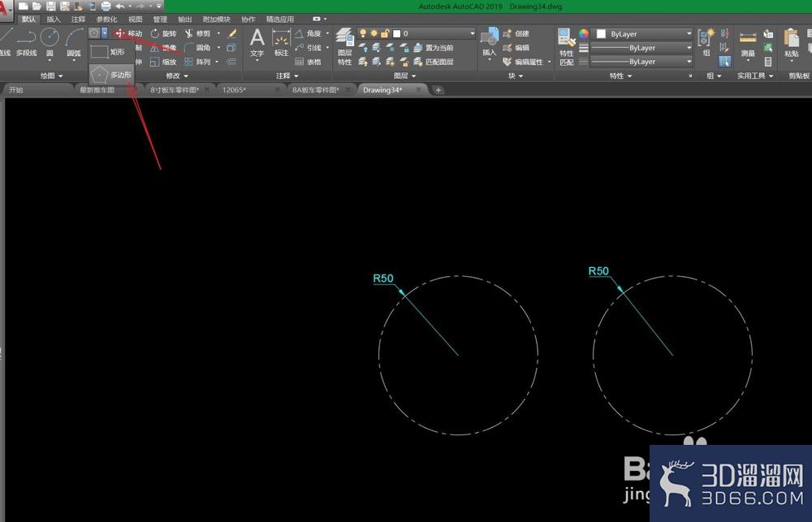Click the Insert block (插入) icon
Viewport: 812px width, 522px height.
tap(490, 42)
